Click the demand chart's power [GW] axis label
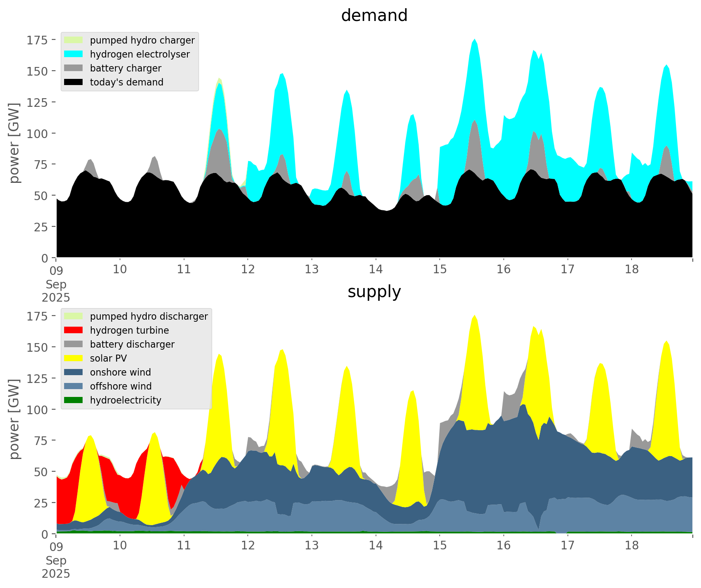 [x=14, y=143]
